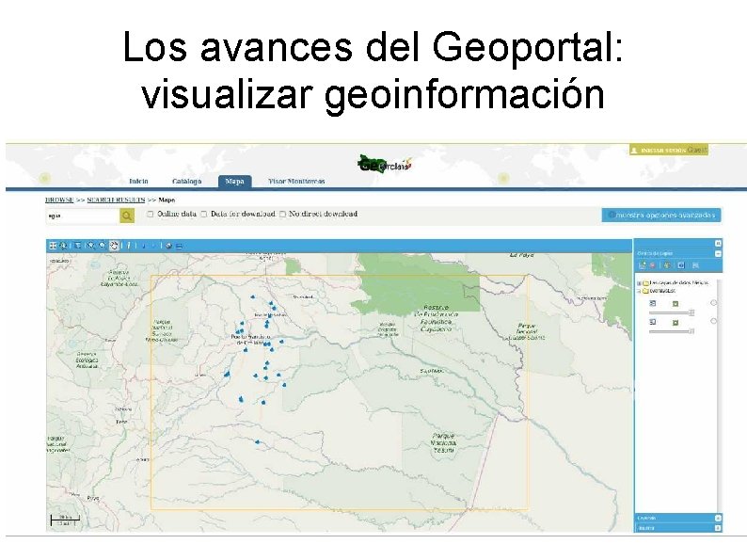Expand the 'Leyenda' panel at bottom right
Image resolution: width=747 pixels, height=560 pixels.
(718, 518)
